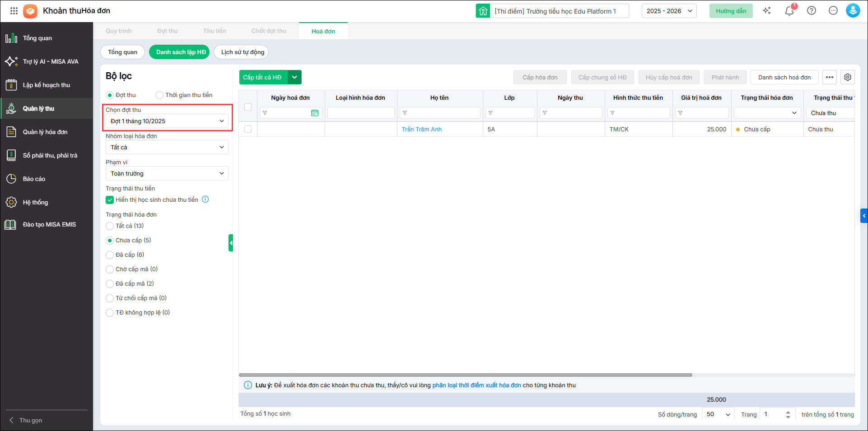Select the Đã cấp (6) invoice status
Screen dimensions: 868x431
click(110, 255)
